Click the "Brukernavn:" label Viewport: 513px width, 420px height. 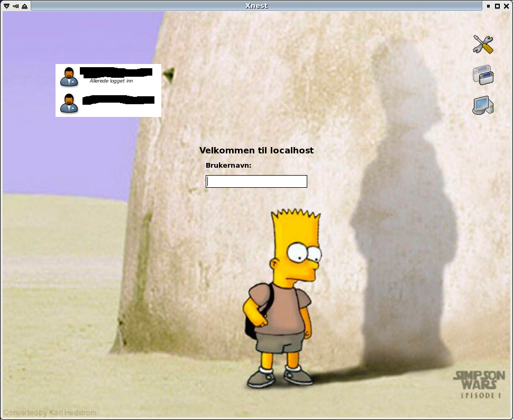[228, 166]
